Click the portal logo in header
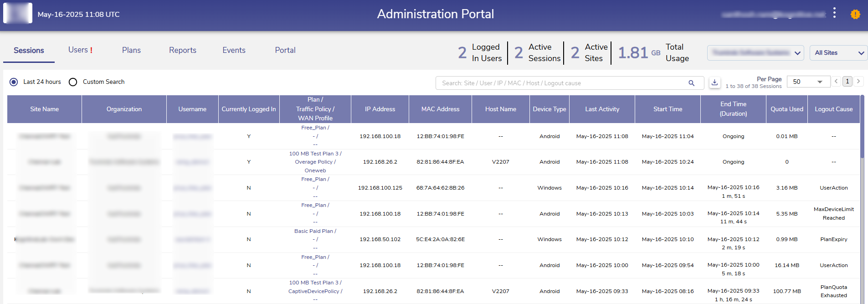 18,13
